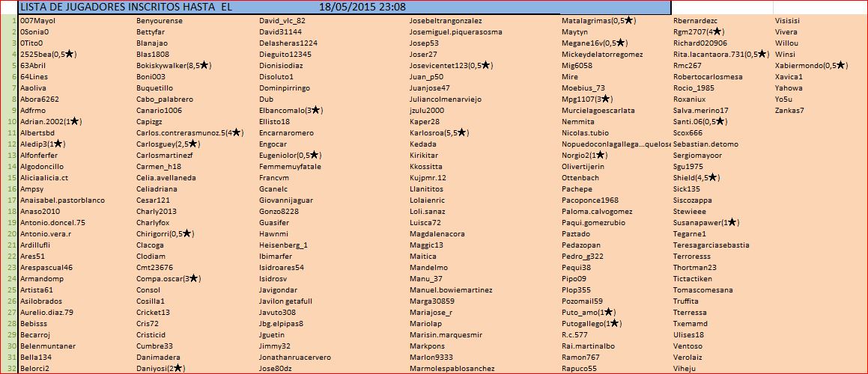Click the Femmemuyfatale cell
868x374 pixels.
coord(289,166)
